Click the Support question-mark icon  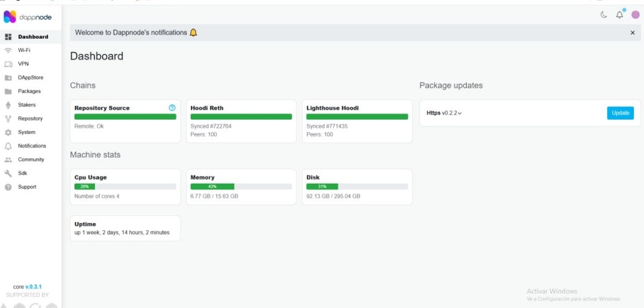pyautogui.click(x=8, y=187)
